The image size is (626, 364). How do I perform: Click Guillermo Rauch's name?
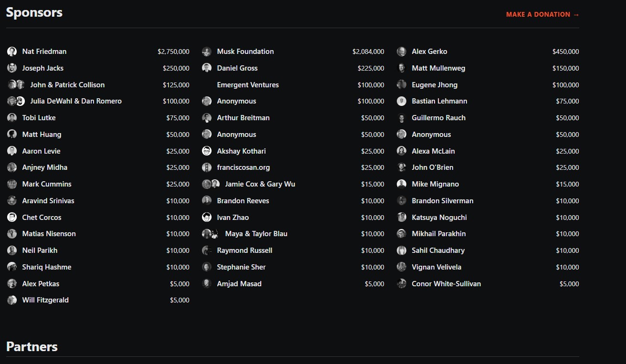pyautogui.click(x=438, y=118)
